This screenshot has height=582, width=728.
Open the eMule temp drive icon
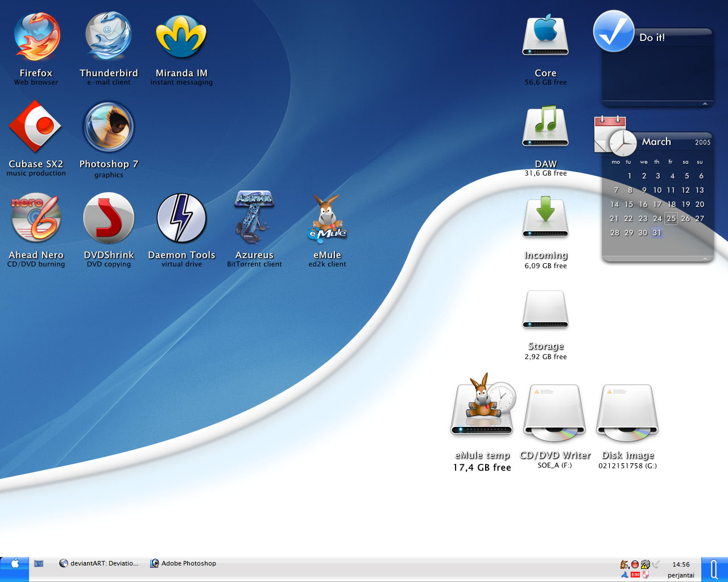click(x=482, y=405)
